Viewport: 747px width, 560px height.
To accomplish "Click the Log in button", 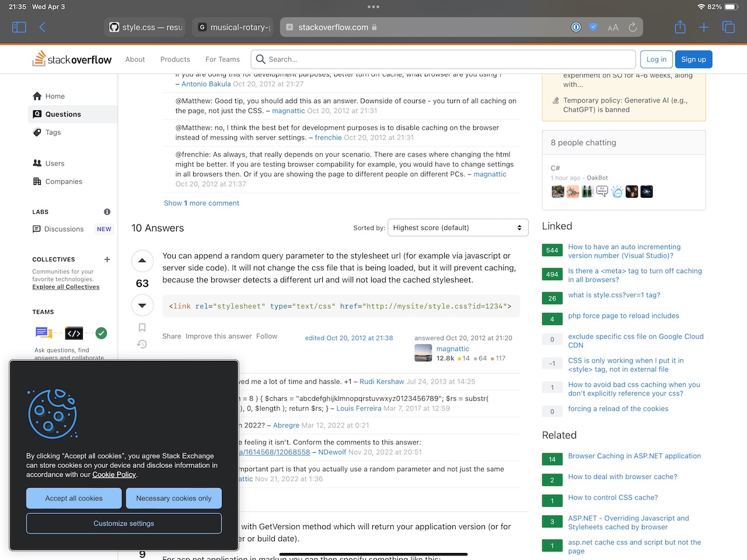I will [656, 60].
